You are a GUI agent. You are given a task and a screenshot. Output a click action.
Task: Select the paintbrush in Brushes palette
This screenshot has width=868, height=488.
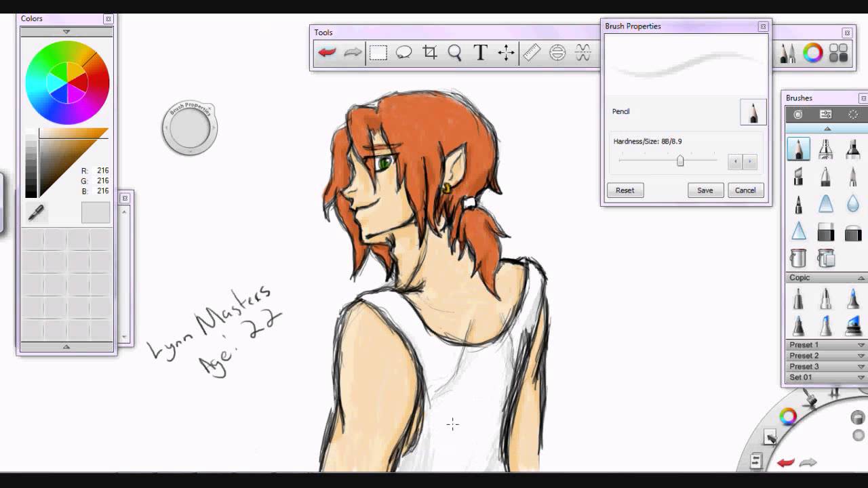click(x=853, y=176)
